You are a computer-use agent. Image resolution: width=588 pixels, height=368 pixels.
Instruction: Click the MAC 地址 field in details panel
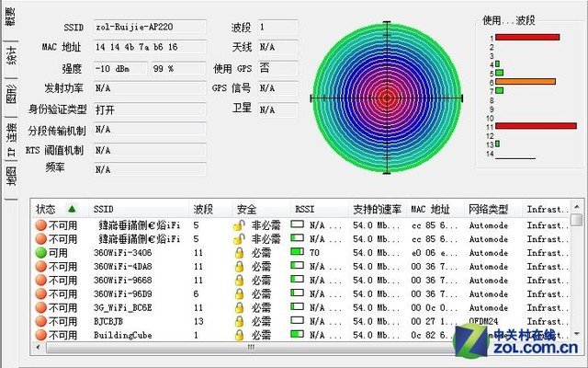[150, 47]
